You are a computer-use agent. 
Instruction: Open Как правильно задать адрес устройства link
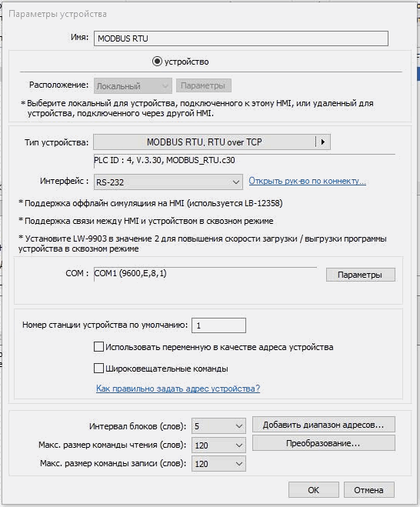(x=178, y=389)
